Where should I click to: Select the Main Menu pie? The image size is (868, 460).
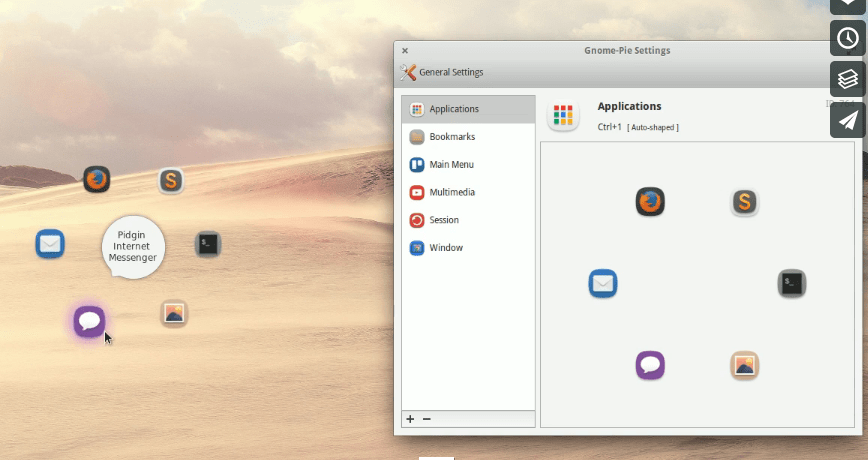click(468, 164)
